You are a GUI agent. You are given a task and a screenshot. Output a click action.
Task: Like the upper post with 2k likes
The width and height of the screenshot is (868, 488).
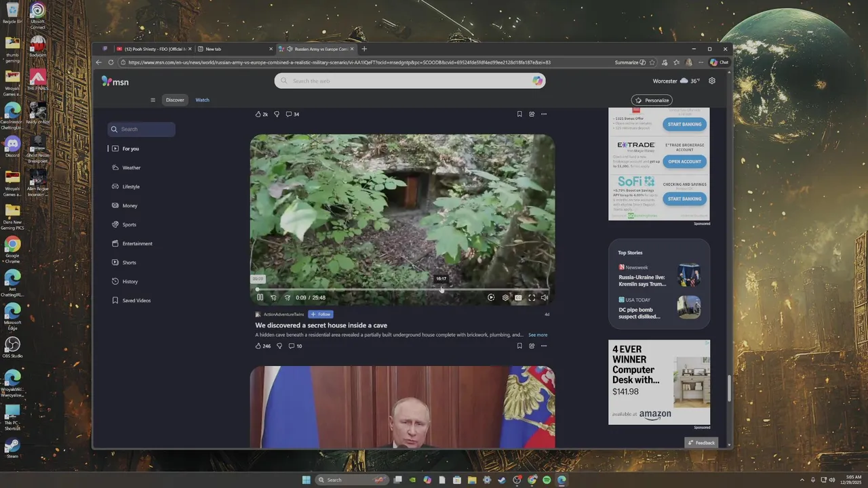262,114
